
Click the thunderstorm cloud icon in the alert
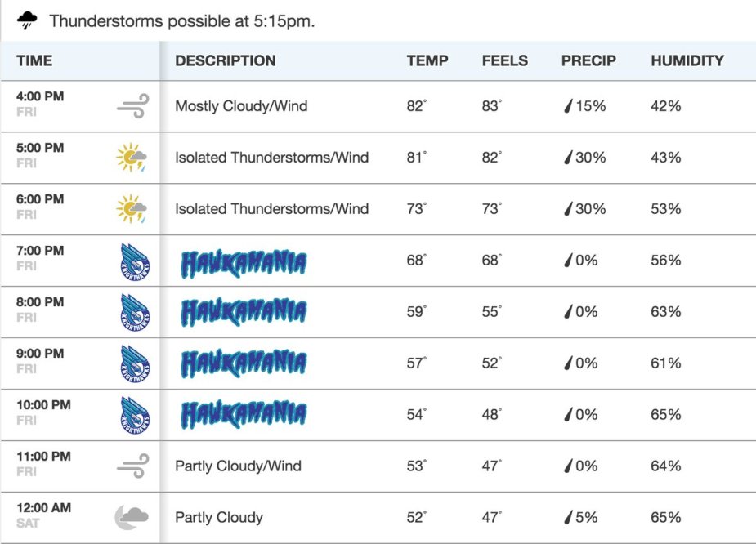(x=27, y=20)
